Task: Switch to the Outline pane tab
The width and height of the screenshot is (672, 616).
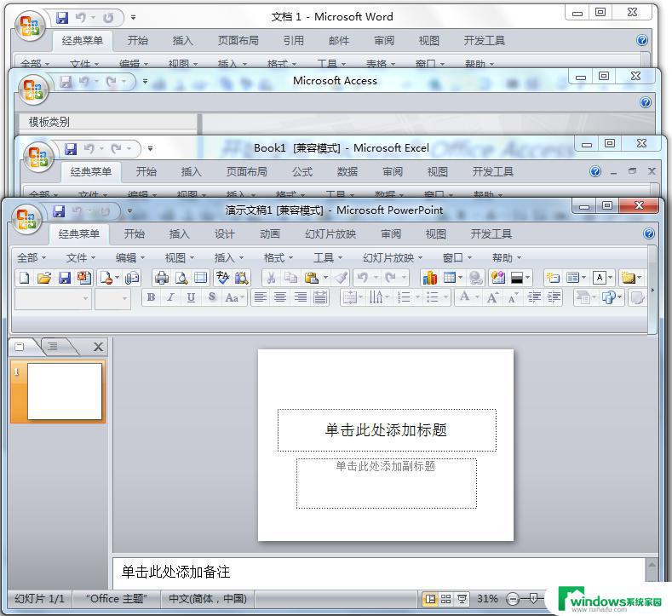Action: (53, 347)
